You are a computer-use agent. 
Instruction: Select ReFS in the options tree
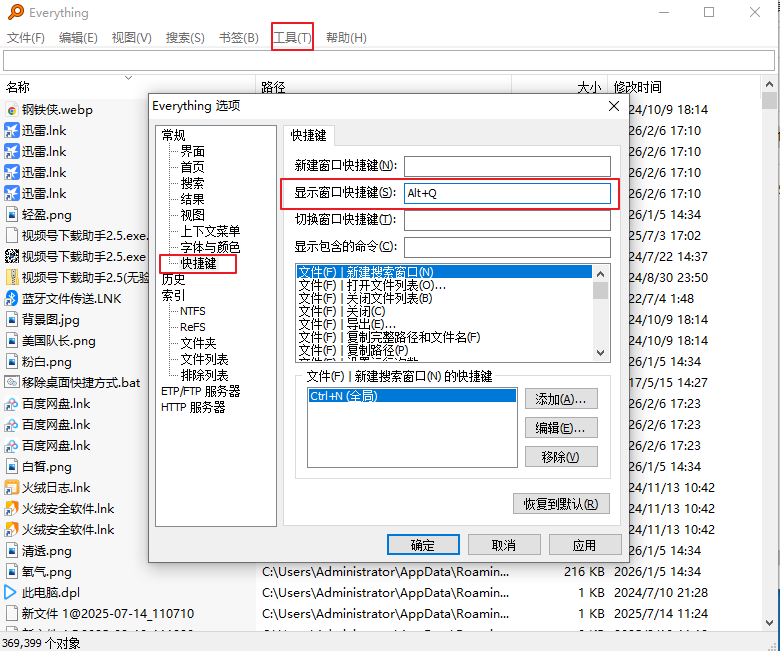(193, 327)
